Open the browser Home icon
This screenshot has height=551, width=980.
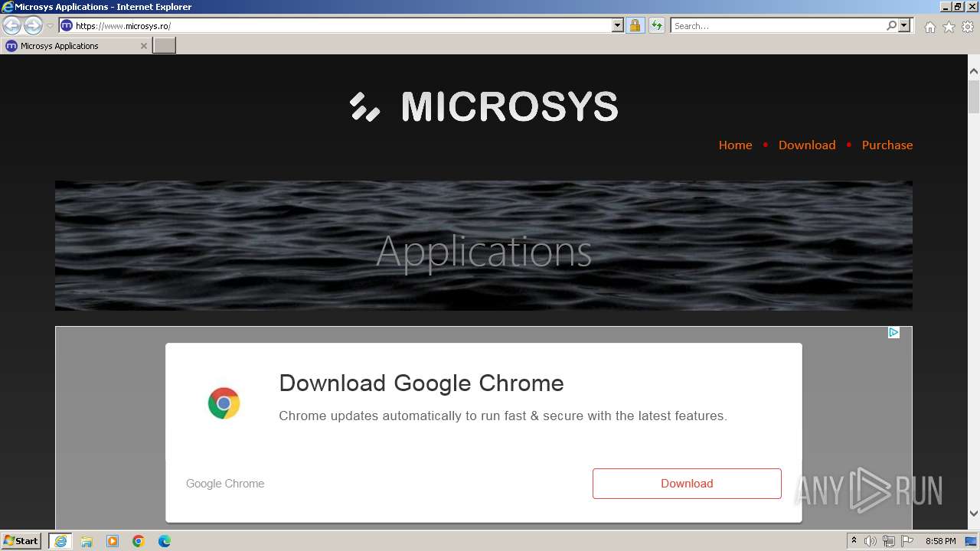929,27
